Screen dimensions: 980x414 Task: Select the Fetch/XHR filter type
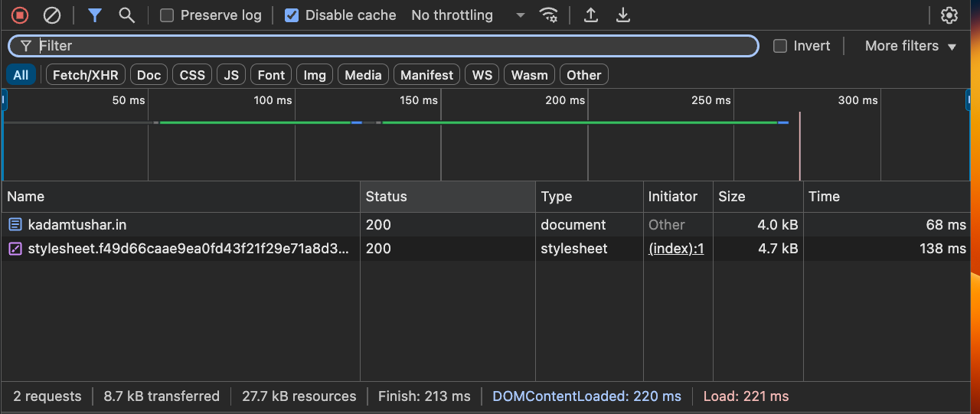[85, 75]
